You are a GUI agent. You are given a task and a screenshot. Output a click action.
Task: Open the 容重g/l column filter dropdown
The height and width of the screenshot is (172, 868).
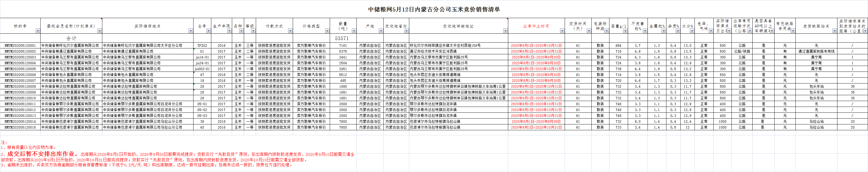click(x=625, y=31)
